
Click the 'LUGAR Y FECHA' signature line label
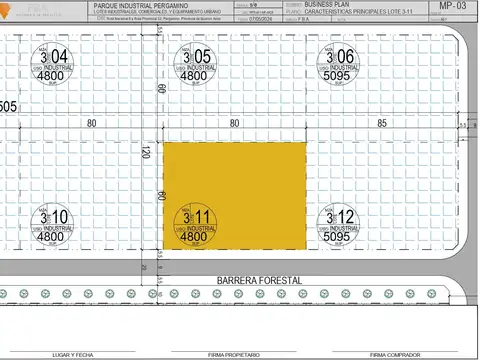tap(73, 355)
